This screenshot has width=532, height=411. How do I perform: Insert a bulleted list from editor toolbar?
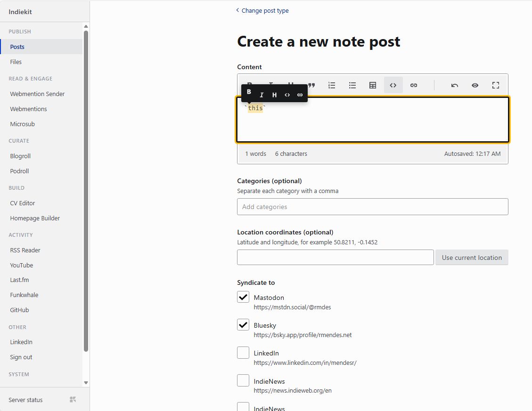click(352, 85)
